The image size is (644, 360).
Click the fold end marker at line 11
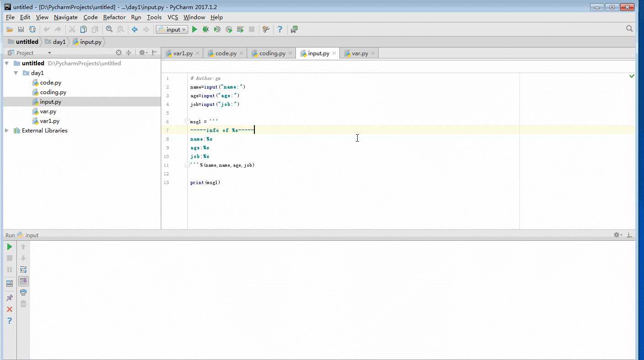187,165
